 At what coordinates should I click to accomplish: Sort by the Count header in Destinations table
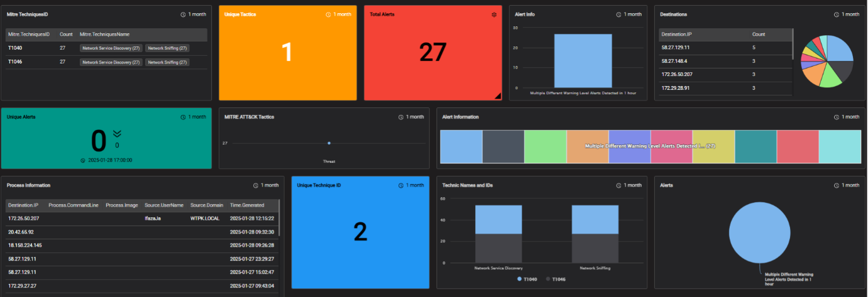(759, 35)
